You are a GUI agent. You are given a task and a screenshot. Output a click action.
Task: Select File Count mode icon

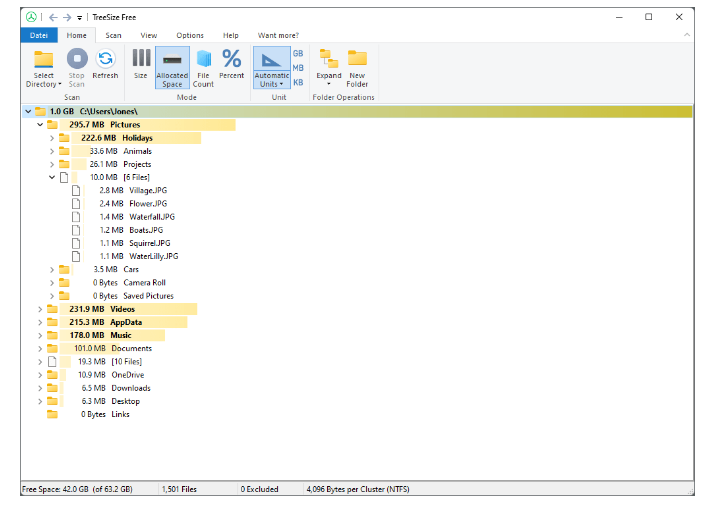pyautogui.click(x=203, y=59)
